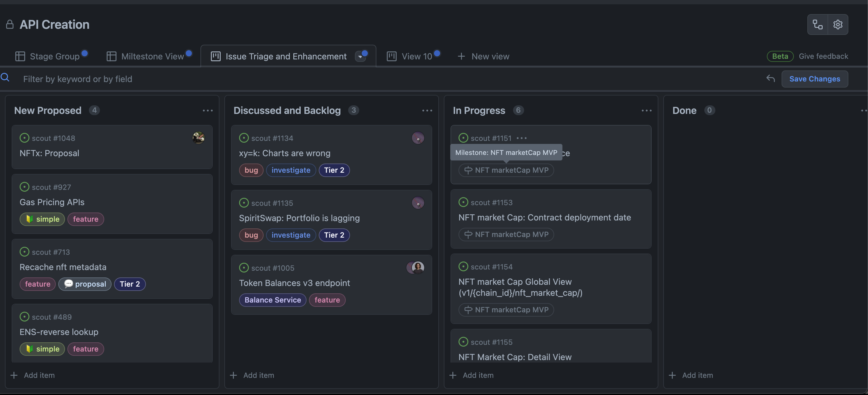Click assignee avatar on scout #1048 card
The width and height of the screenshot is (868, 395).
pyautogui.click(x=199, y=138)
